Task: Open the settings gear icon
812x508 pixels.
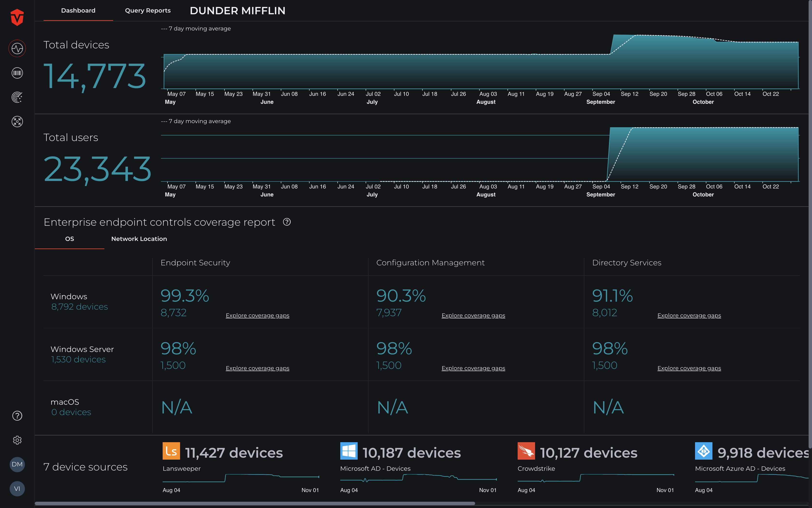Action: (17, 440)
